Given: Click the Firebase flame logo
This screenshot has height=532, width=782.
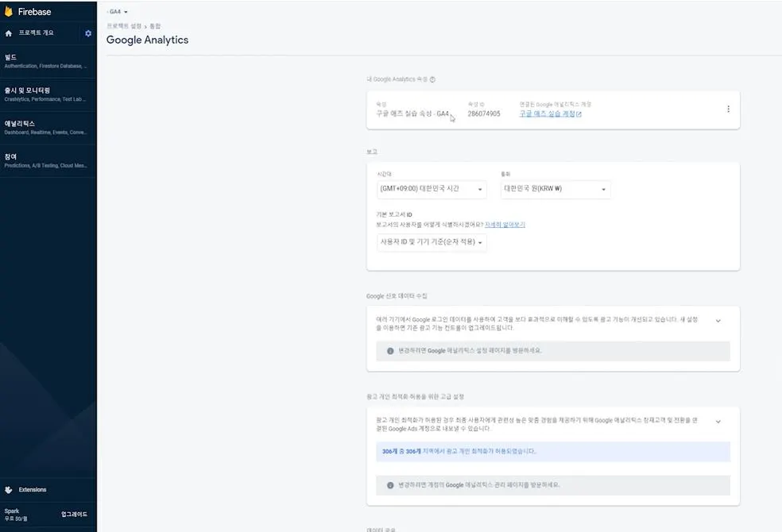Looking at the screenshot, I should [x=9, y=11].
